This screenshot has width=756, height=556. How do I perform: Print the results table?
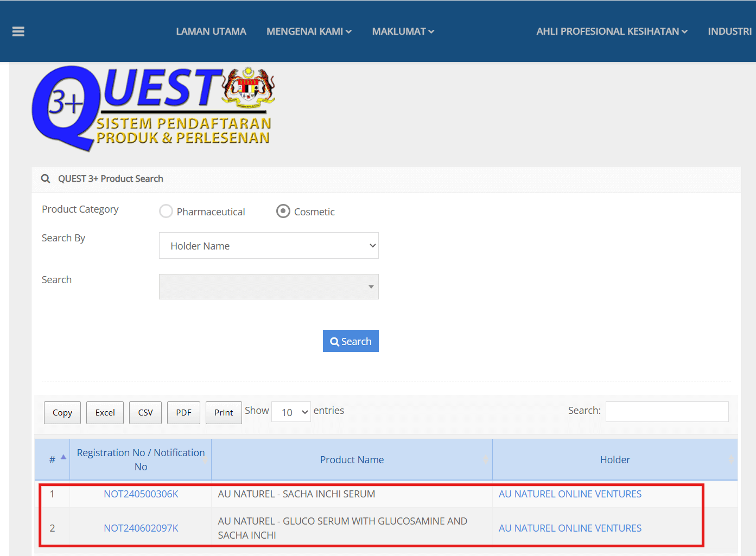point(224,413)
